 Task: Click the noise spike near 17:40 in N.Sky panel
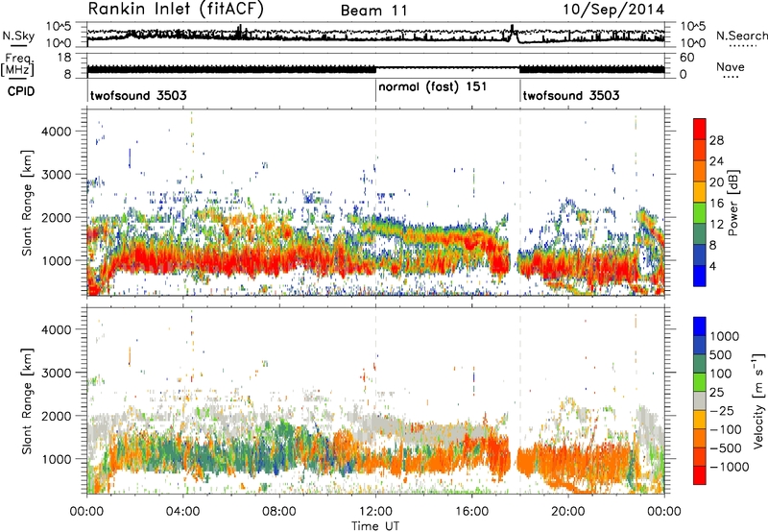[513, 33]
